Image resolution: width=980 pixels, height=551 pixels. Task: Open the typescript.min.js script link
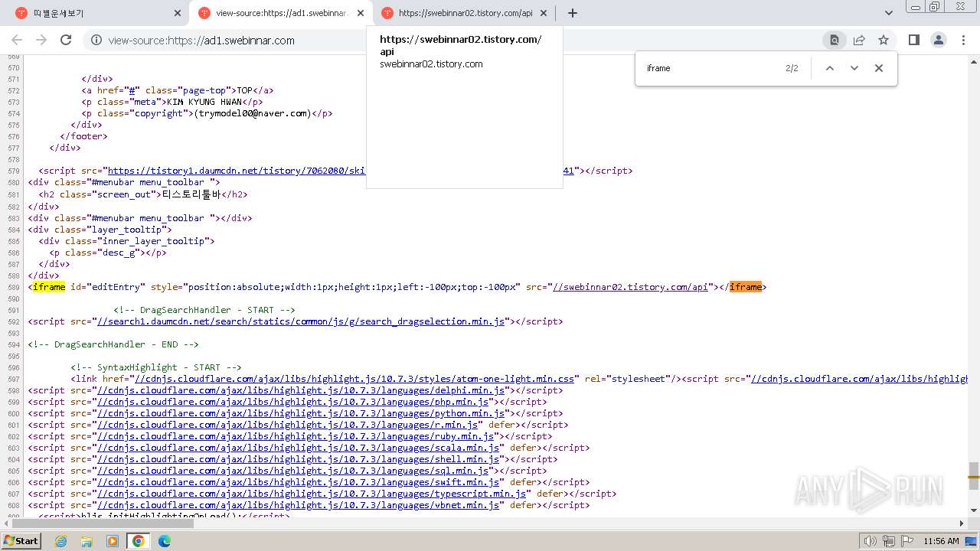click(311, 494)
